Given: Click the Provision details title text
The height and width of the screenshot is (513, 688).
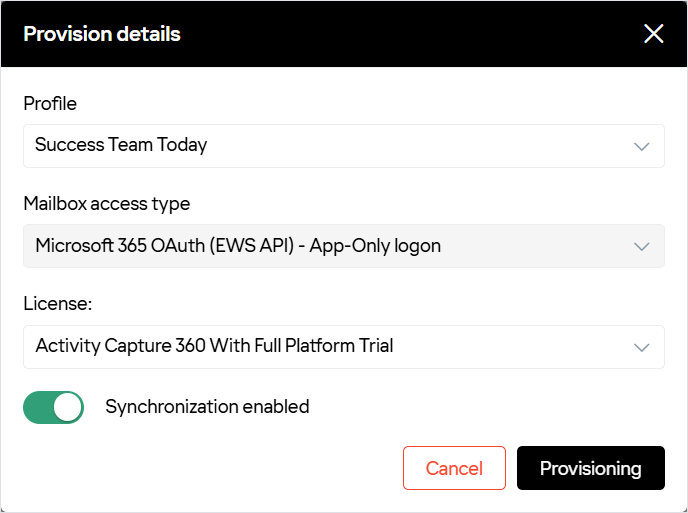Looking at the screenshot, I should pyautogui.click(x=102, y=34).
